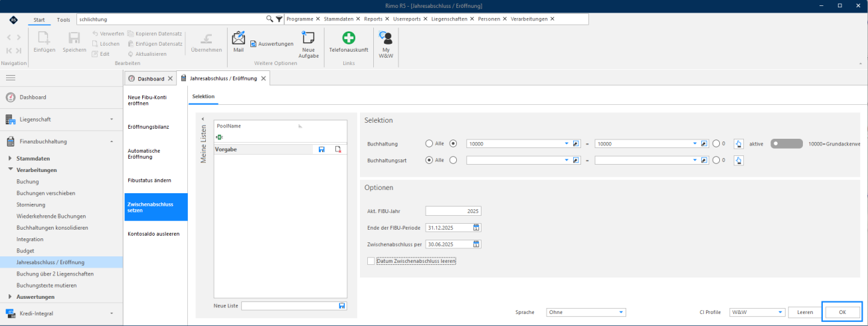This screenshot has height=326, width=868.
Task: Open lookup icon of Buchhaltungsart from field
Action: click(576, 160)
